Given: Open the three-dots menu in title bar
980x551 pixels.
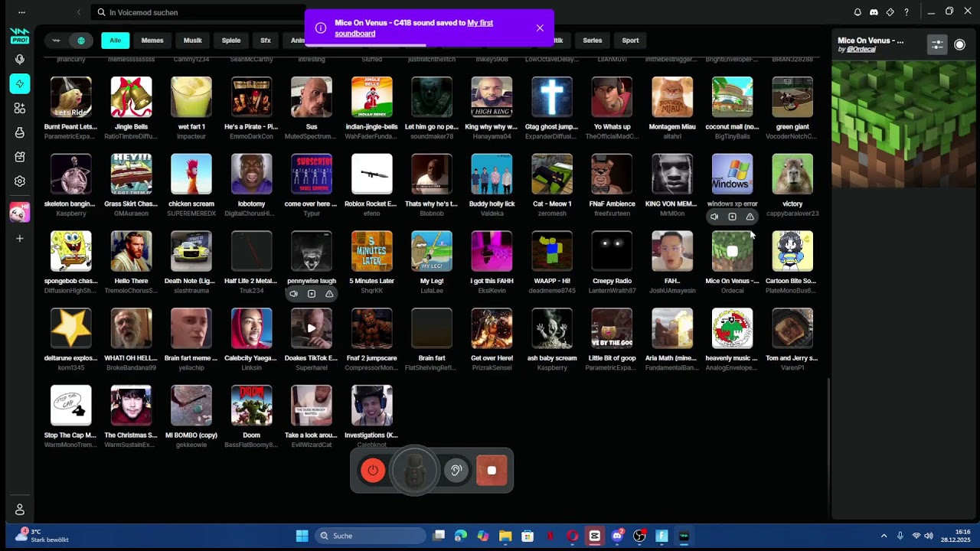Looking at the screenshot, I should [21, 12].
